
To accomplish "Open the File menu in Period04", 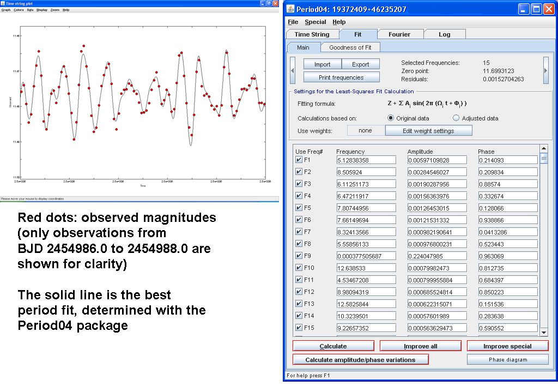I will coord(293,22).
